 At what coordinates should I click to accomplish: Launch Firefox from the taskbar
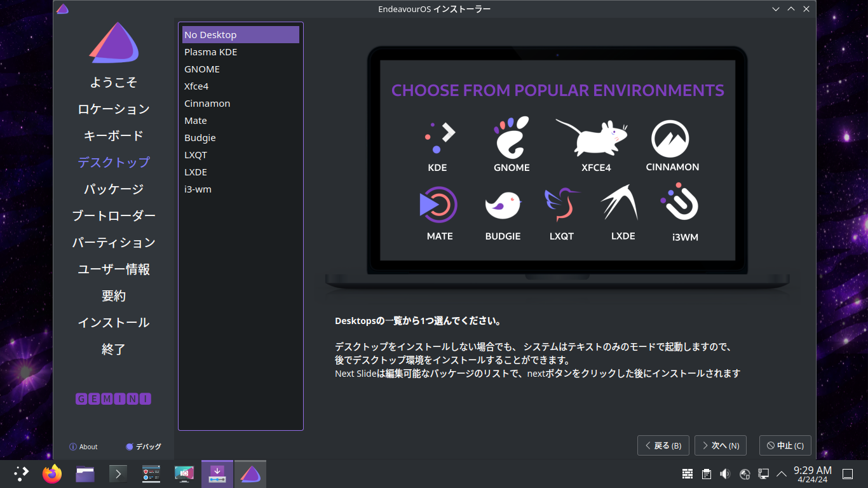[52, 474]
